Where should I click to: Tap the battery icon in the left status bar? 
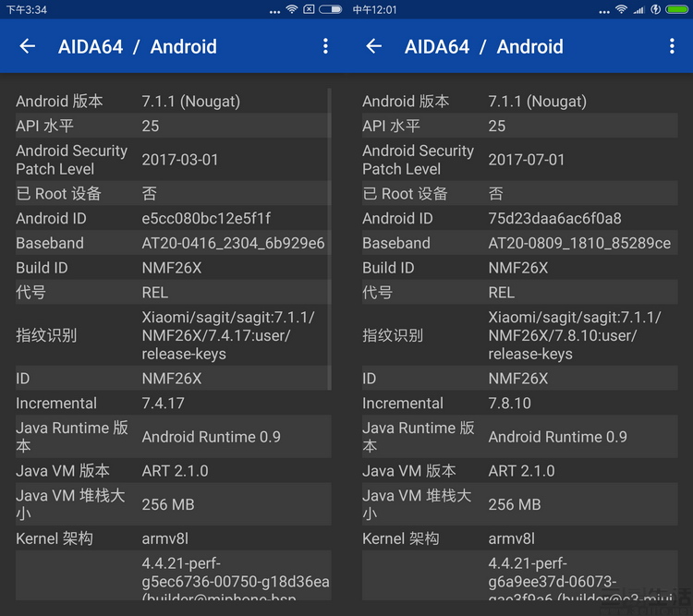(330, 9)
